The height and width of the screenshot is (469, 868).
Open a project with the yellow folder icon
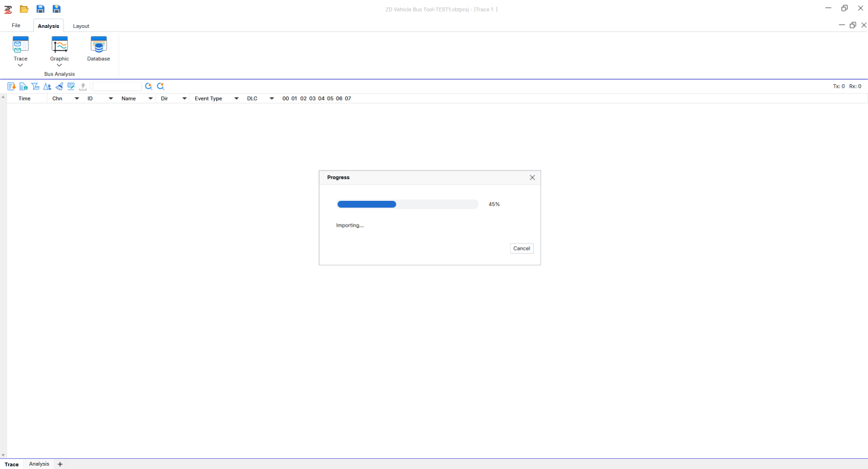(24, 9)
